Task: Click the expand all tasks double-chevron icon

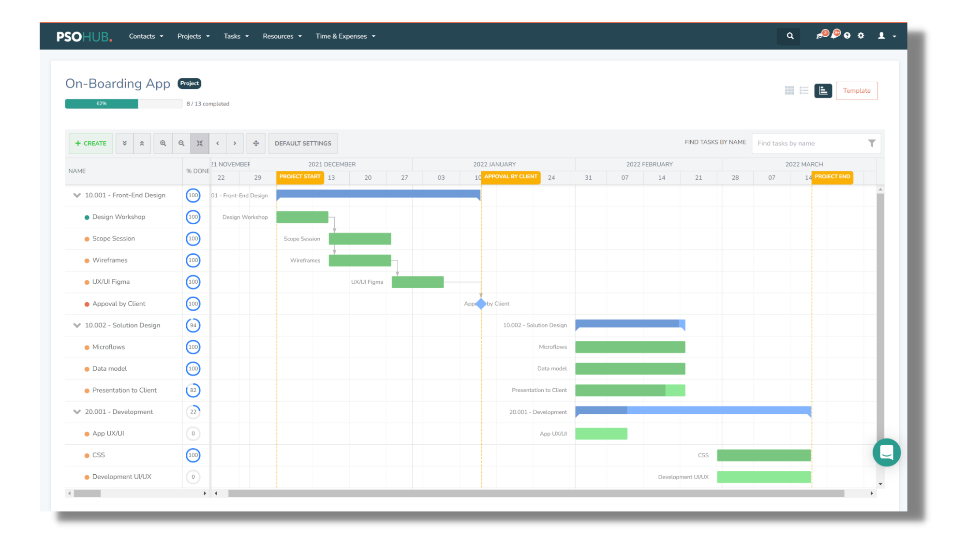Action: [x=124, y=143]
